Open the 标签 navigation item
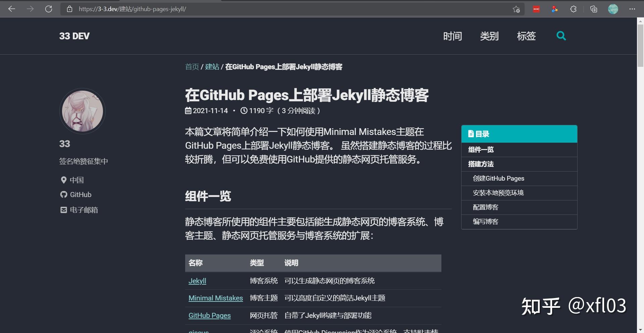Viewport: 644px width, 333px height. click(526, 36)
